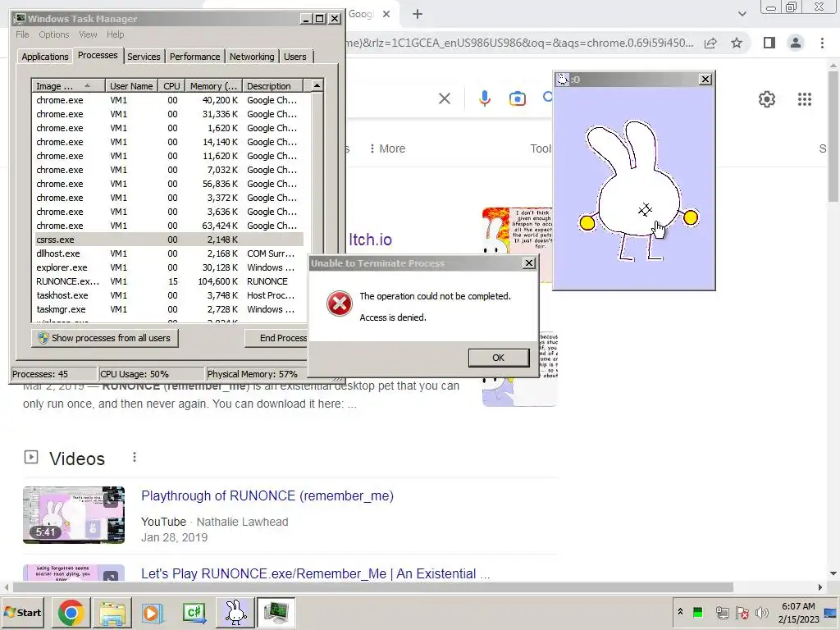
Task: Open the View menu in Task Manager
Action: pos(88,34)
